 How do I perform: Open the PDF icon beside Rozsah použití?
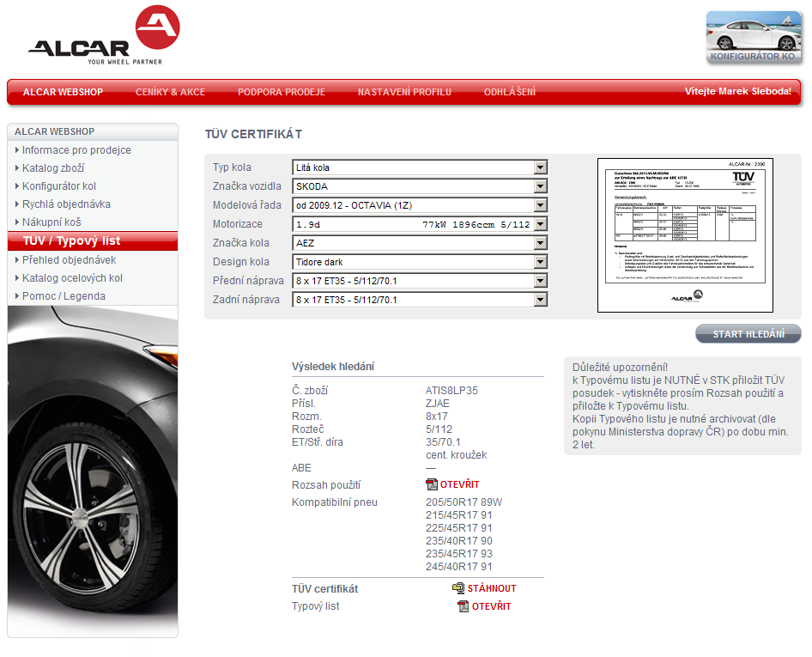[432, 484]
